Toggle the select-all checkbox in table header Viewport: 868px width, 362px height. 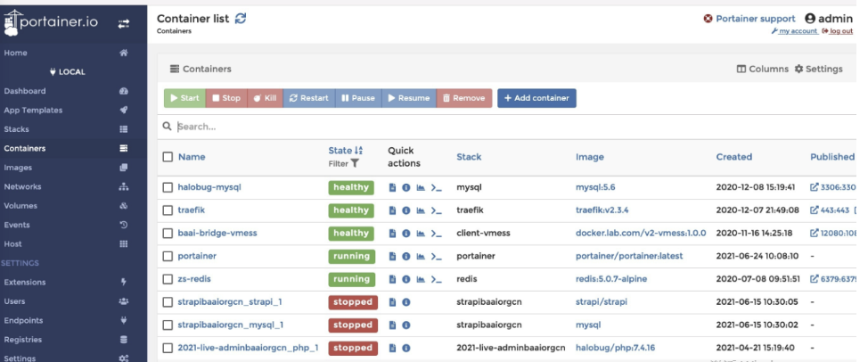pyautogui.click(x=168, y=157)
